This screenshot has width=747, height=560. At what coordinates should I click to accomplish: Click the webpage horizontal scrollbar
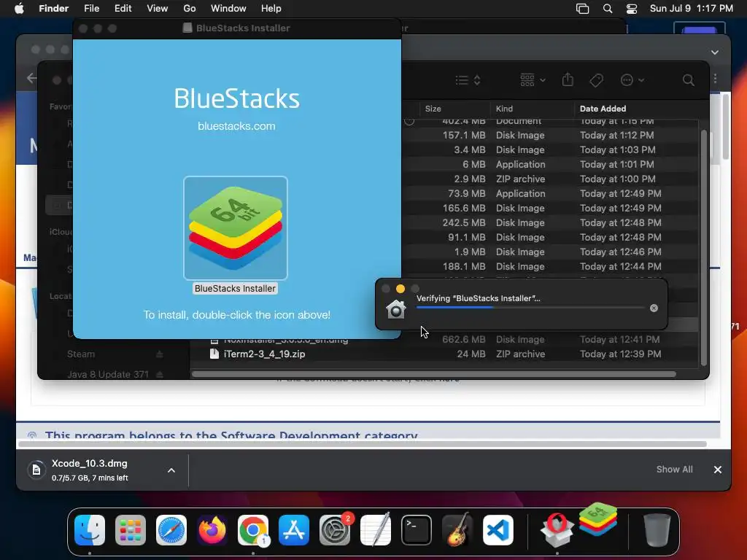362,444
